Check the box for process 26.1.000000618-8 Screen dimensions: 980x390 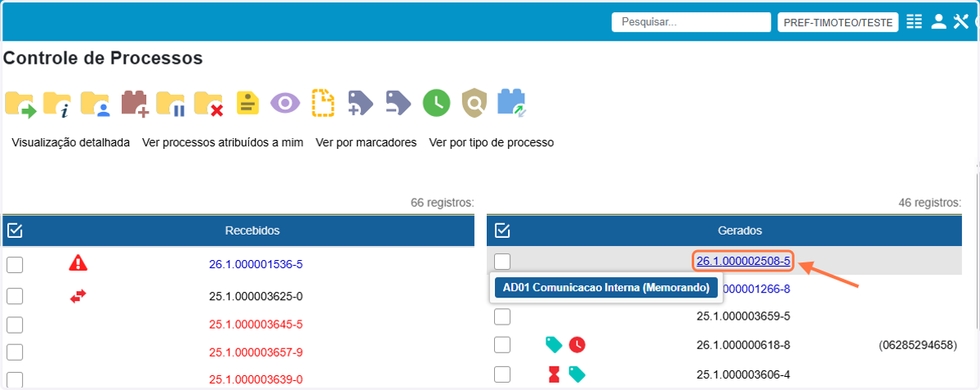[x=502, y=345]
